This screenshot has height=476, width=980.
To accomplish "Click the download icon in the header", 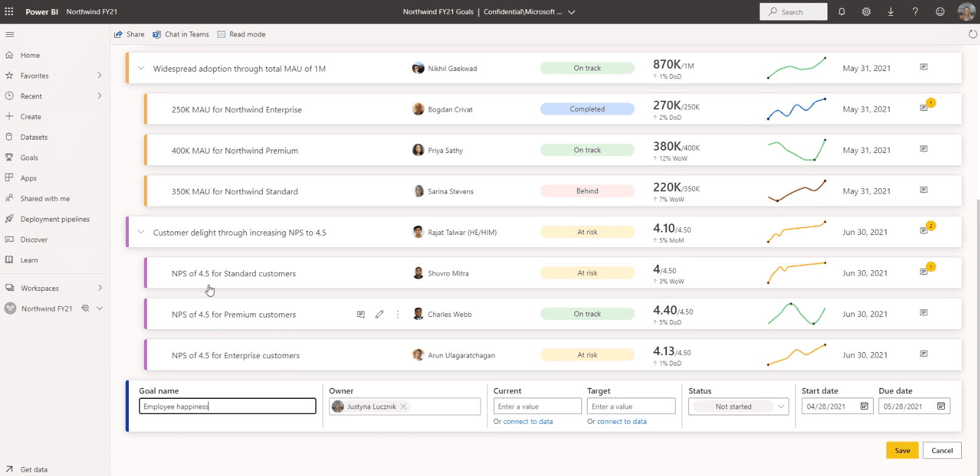I will coord(891,12).
